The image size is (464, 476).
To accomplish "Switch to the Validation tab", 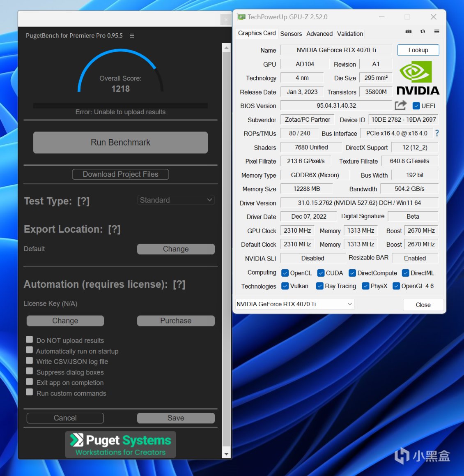I will [x=350, y=34].
